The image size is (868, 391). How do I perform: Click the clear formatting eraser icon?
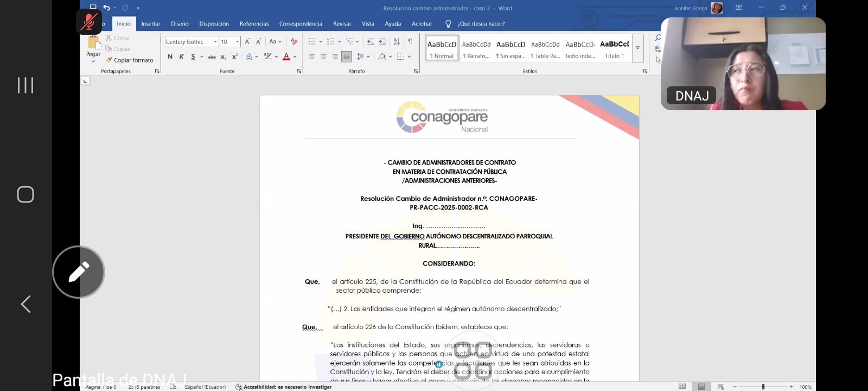[x=294, y=42]
